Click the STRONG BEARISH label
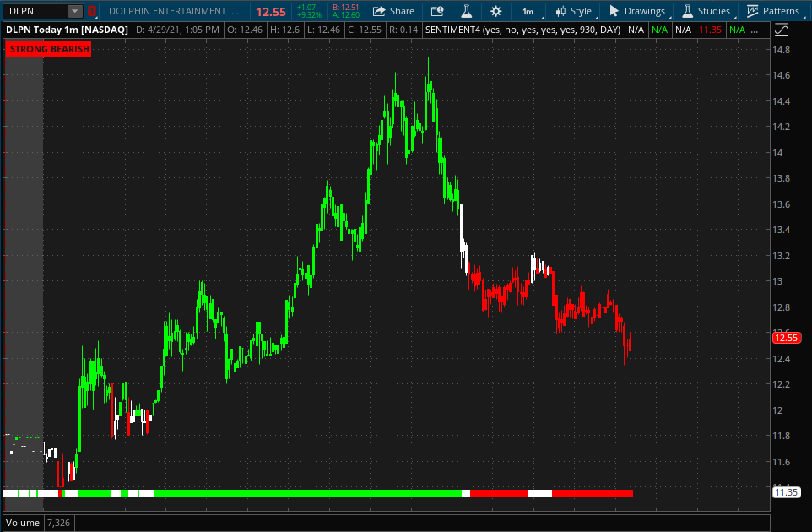The width and height of the screenshot is (812, 532). tap(49, 49)
